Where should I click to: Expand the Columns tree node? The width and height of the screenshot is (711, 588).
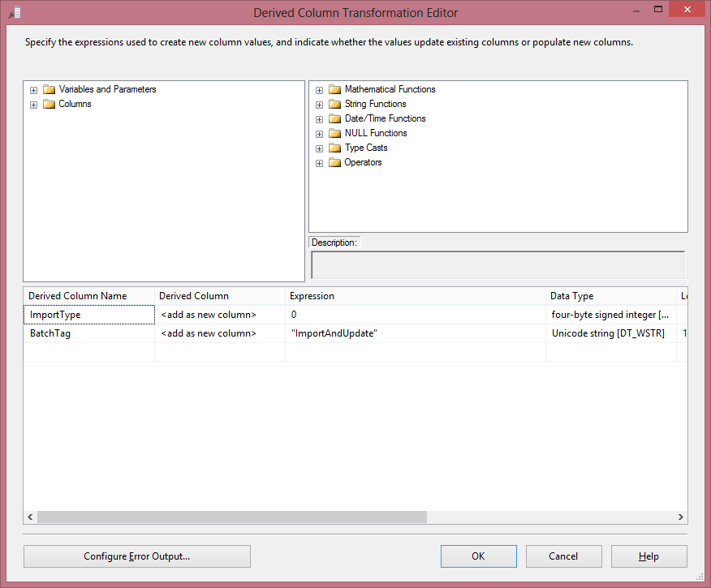[x=33, y=105]
